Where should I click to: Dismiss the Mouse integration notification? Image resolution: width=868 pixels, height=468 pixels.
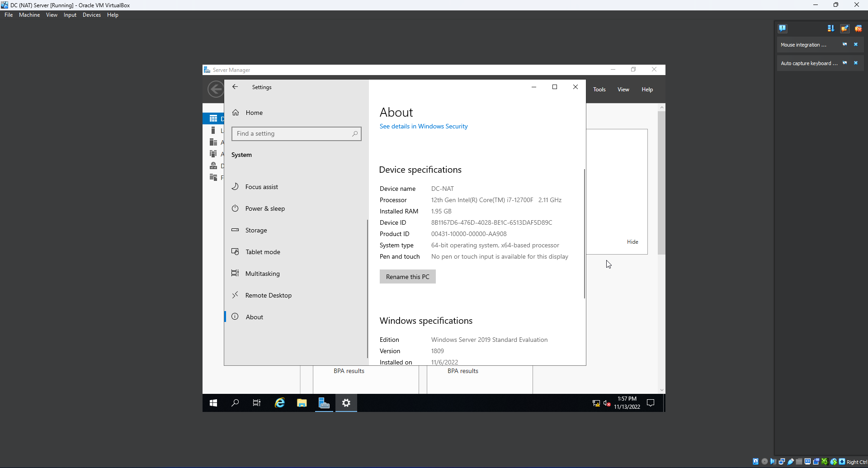[855, 44]
